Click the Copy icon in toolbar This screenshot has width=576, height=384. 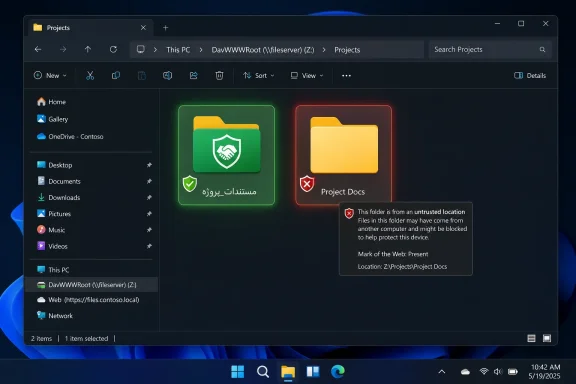(116, 75)
